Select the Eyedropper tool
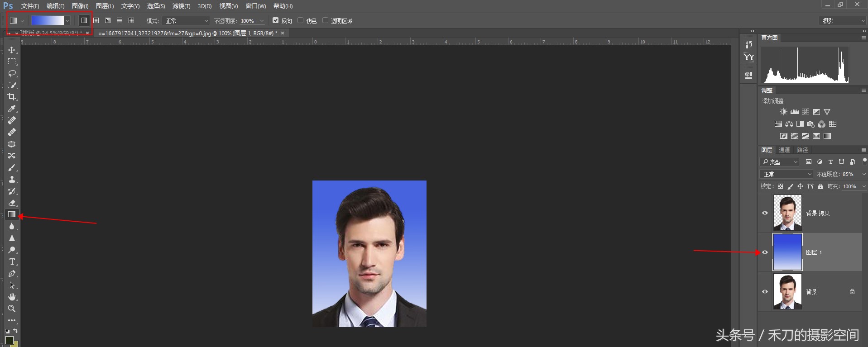This screenshot has height=347, width=868. tap(12, 109)
